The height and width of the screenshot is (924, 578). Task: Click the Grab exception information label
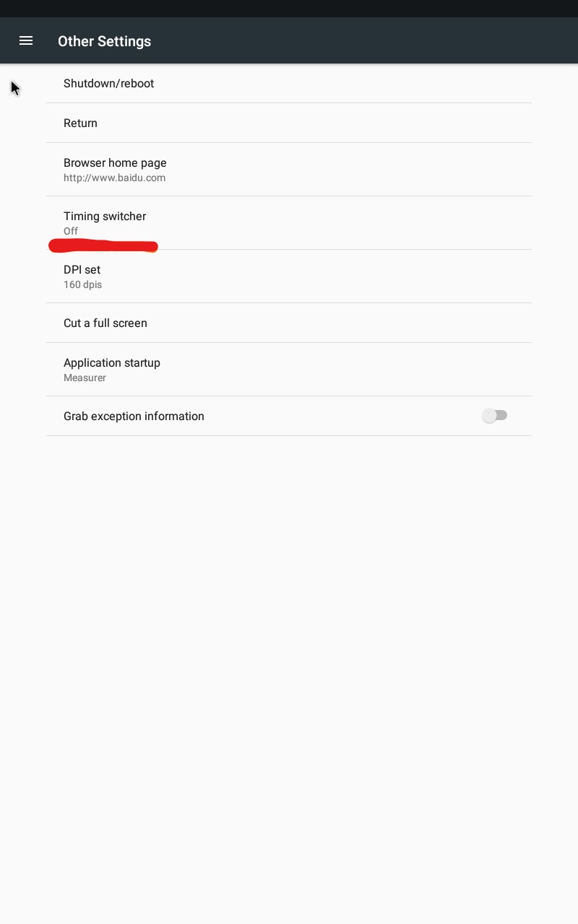click(x=134, y=417)
